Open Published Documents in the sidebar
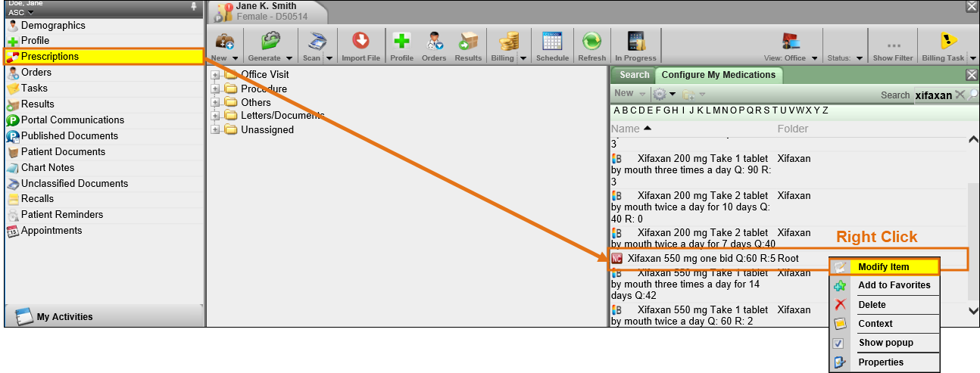 pos(105,135)
